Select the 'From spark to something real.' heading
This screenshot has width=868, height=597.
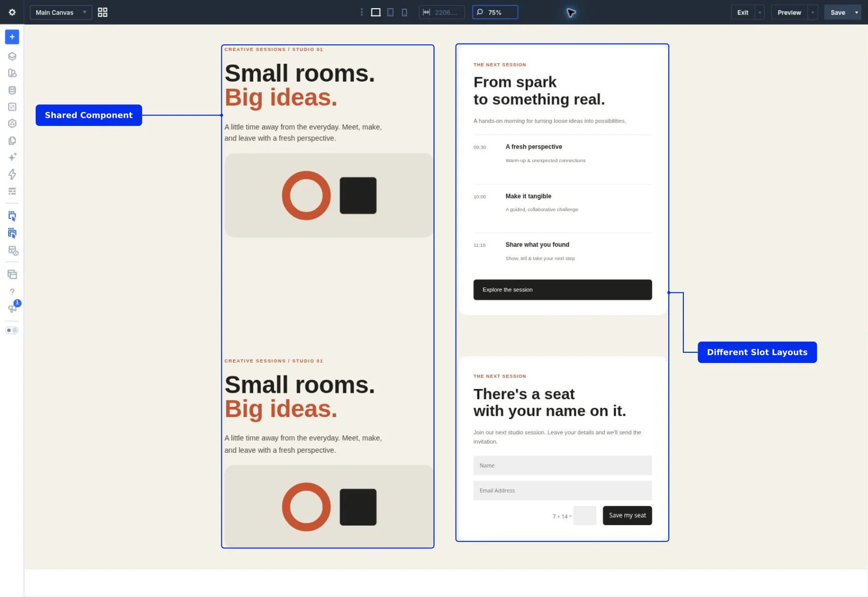point(539,91)
